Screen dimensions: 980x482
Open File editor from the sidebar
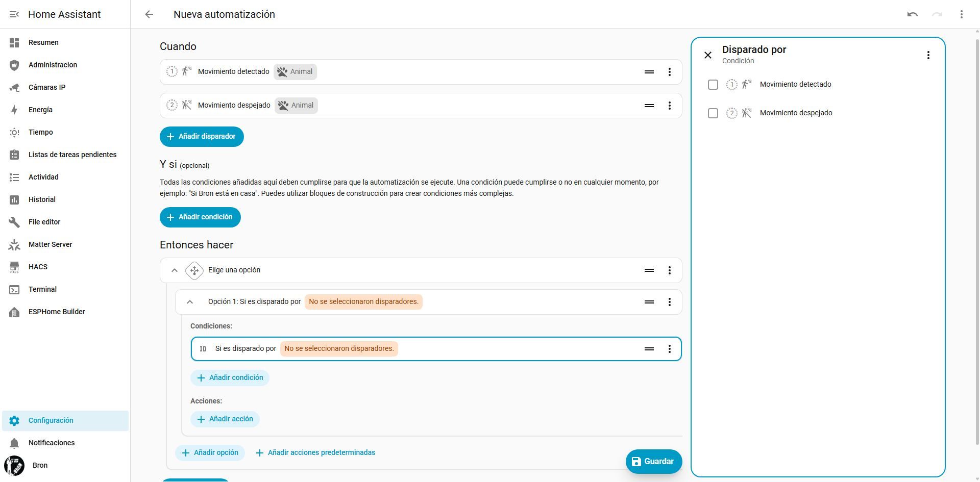coord(65,222)
